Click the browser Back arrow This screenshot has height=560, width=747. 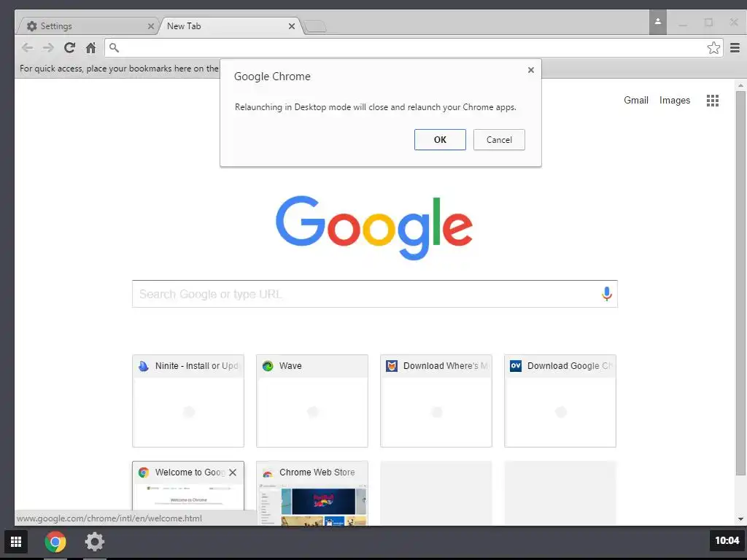coord(28,47)
